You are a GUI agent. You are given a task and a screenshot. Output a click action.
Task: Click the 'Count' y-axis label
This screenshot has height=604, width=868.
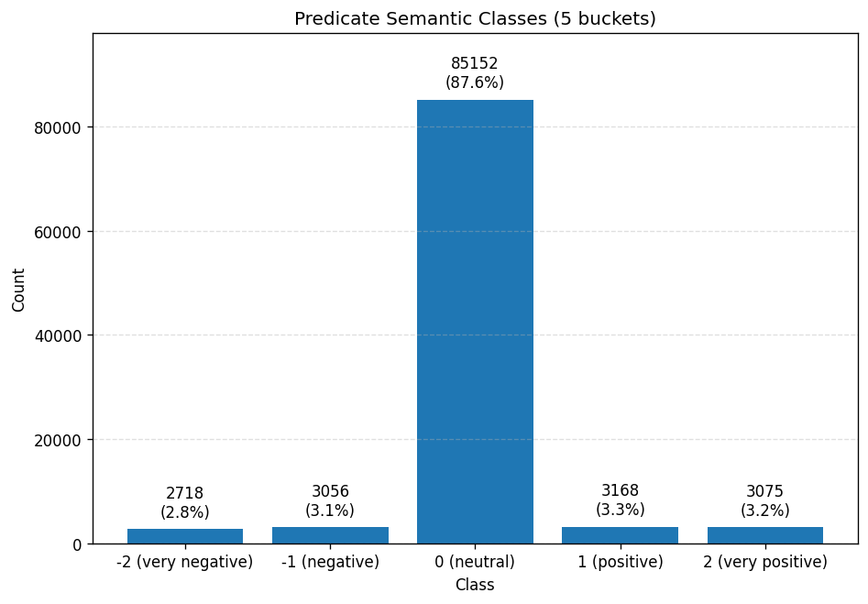(x=19, y=290)
